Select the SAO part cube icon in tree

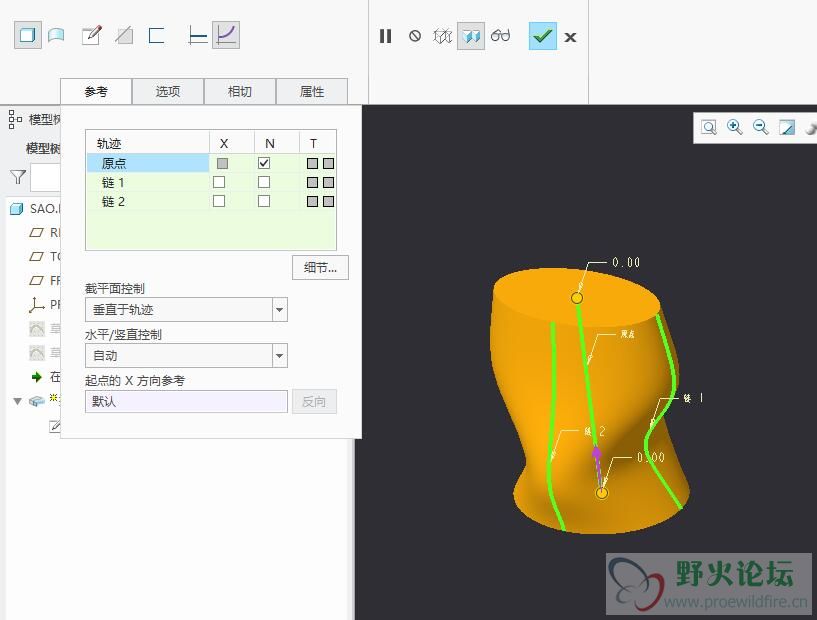(17, 209)
